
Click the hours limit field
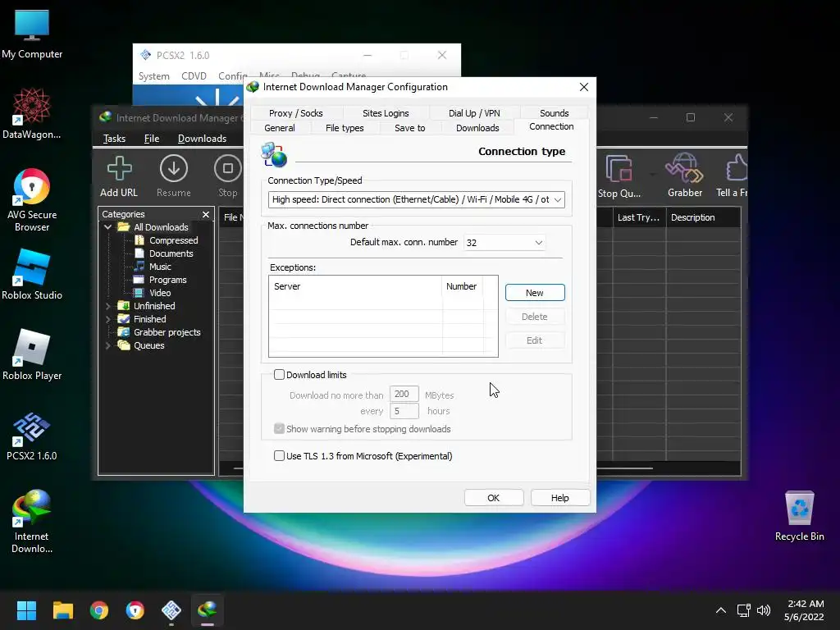(404, 411)
